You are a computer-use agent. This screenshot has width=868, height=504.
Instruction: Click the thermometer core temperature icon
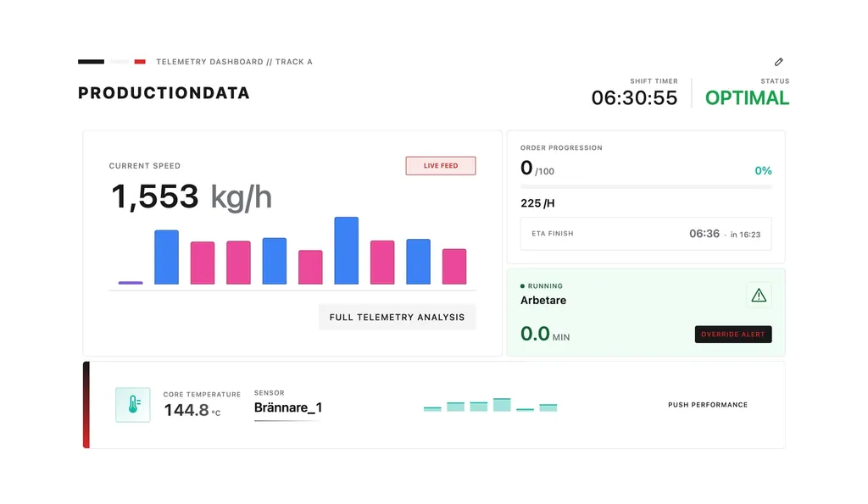pos(133,405)
